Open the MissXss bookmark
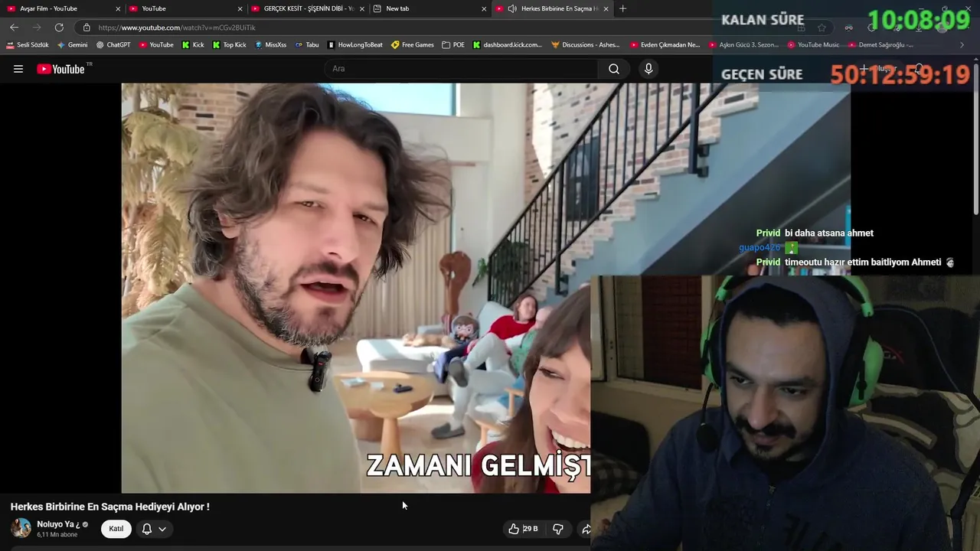 pos(271,45)
